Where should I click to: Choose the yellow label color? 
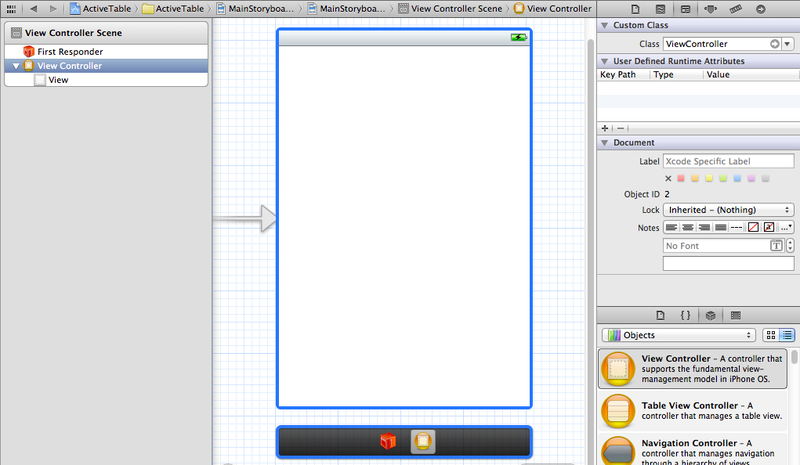(x=709, y=178)
